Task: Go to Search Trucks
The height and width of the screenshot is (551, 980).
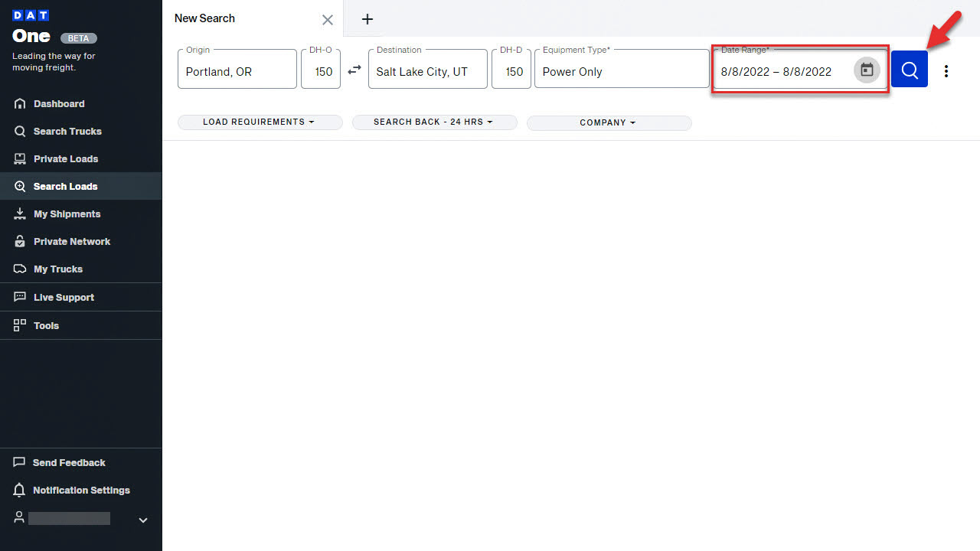Action: (x=67, y=132)
